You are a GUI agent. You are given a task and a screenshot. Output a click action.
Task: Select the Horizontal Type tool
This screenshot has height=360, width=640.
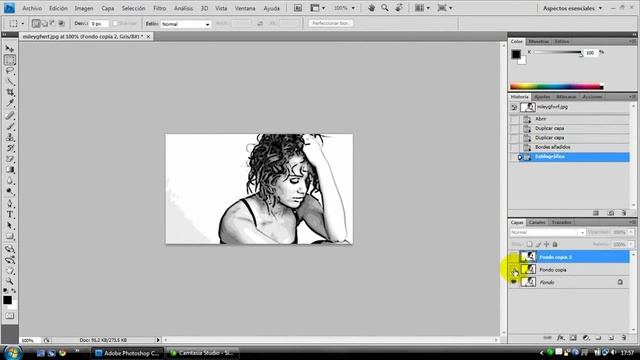9,214
